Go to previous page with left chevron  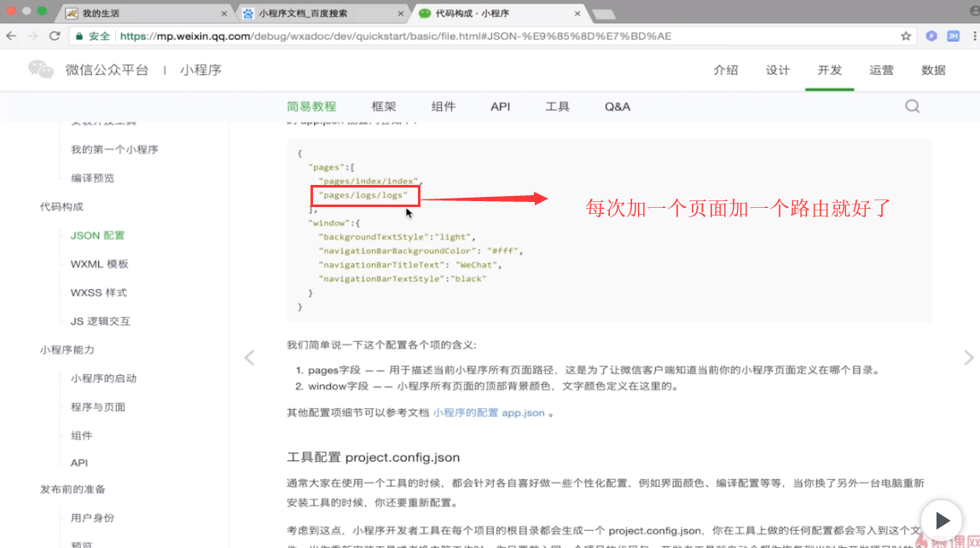249,357
